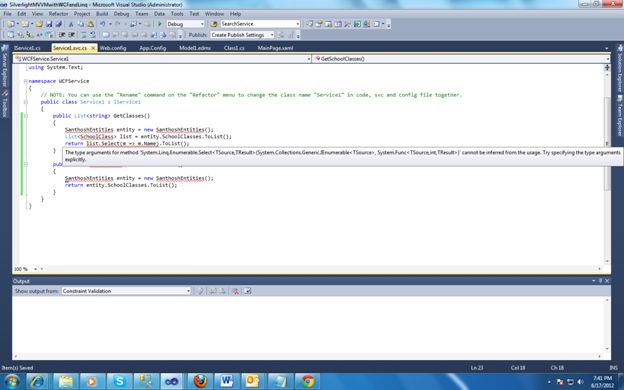Click the Output pane vertical scrollbar
The image size is (624, 390).
pos(607,323)
